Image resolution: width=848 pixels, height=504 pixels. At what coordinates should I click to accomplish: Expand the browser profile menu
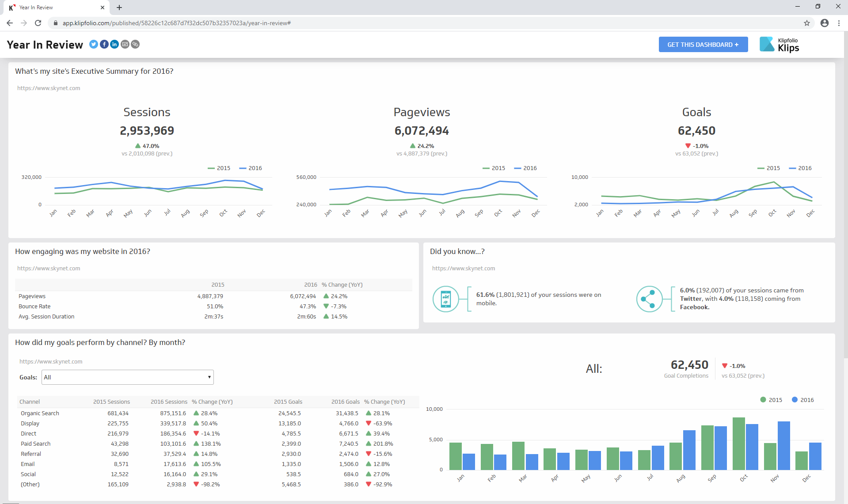tap(824, 23)
